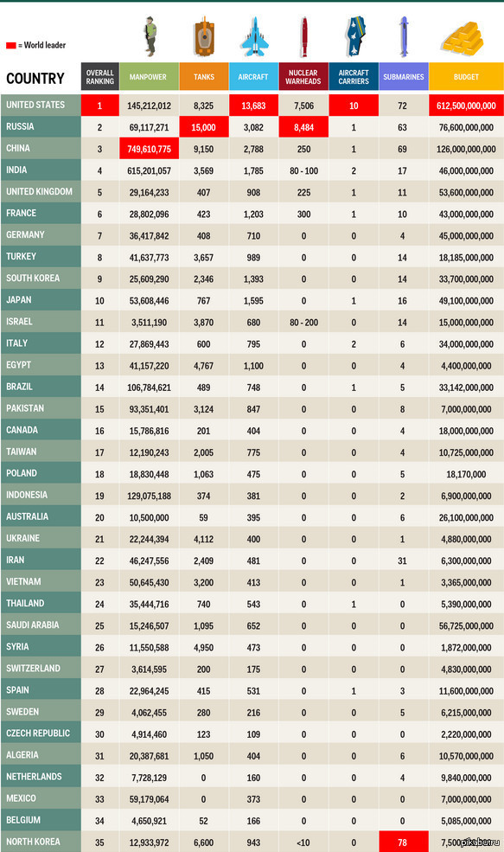This screenshot has width=504, height=852.
Task: Select the Tanks column header
Action: click(204, 77)
